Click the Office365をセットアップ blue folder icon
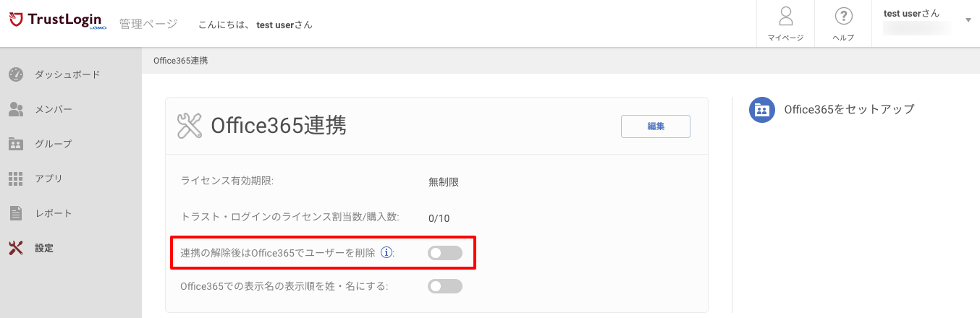980x318 pixels. click(x=762, y=110)
